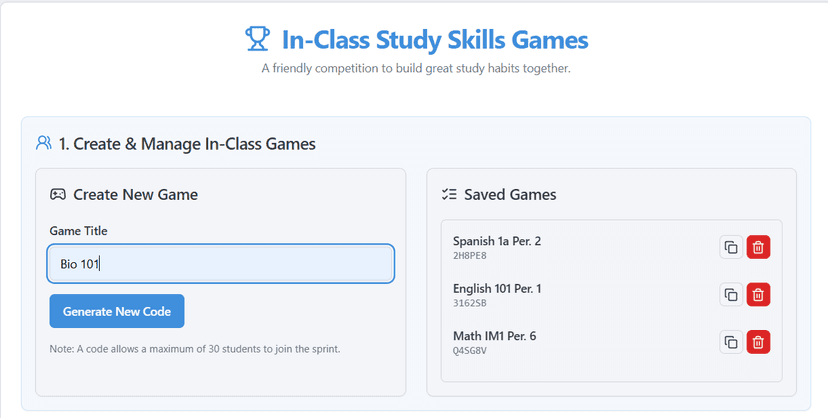Copy the Math IM1 Per. 6 code
The image size is (828, 418).
click(x=731, y=342)
